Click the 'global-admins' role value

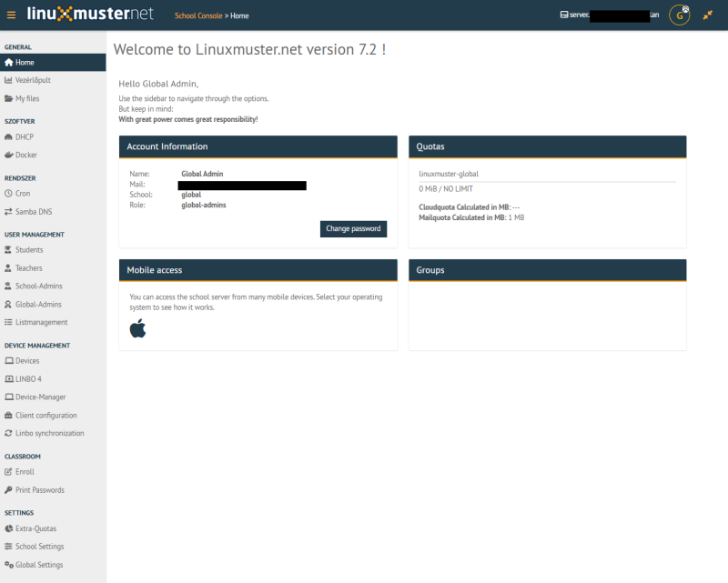click(203, 206)
